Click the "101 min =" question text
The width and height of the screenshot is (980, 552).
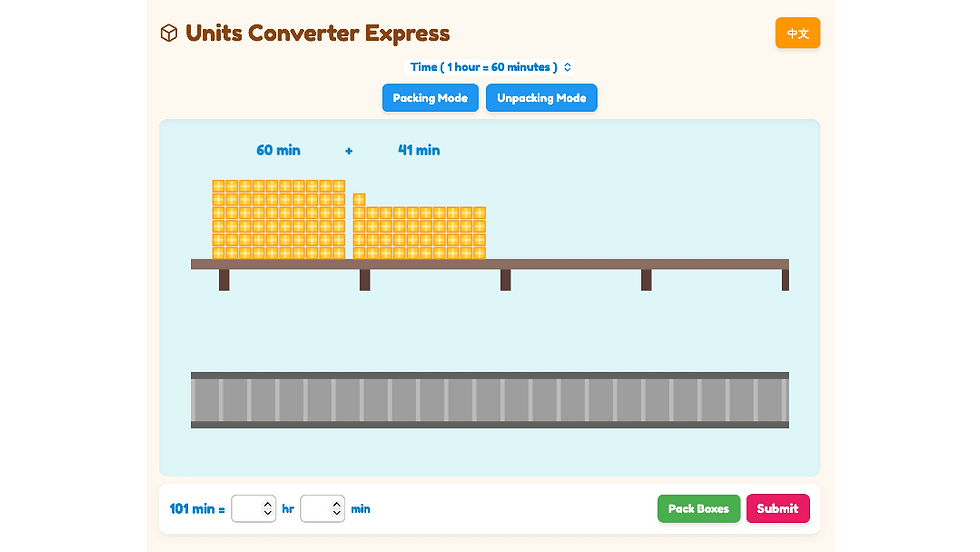click(x=197, y=509)
